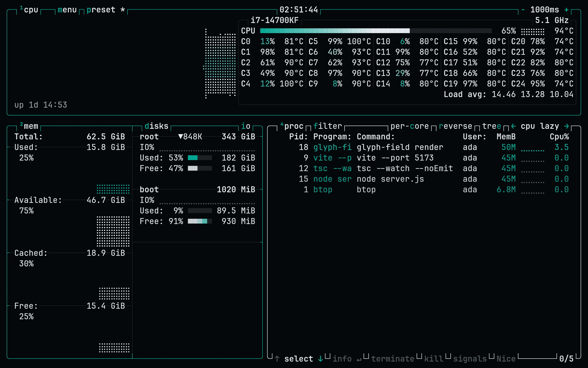Click the CPU total usage bar
The width and height of the screenshot is (588, 368).
pyautogui.click(x=376, y=31)
